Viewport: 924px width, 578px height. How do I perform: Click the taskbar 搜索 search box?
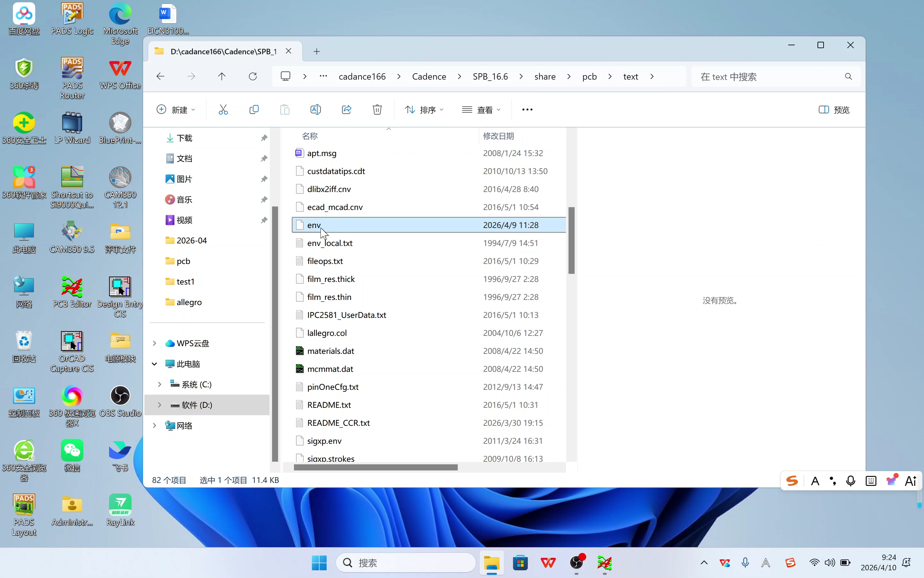tap(406, 563)
